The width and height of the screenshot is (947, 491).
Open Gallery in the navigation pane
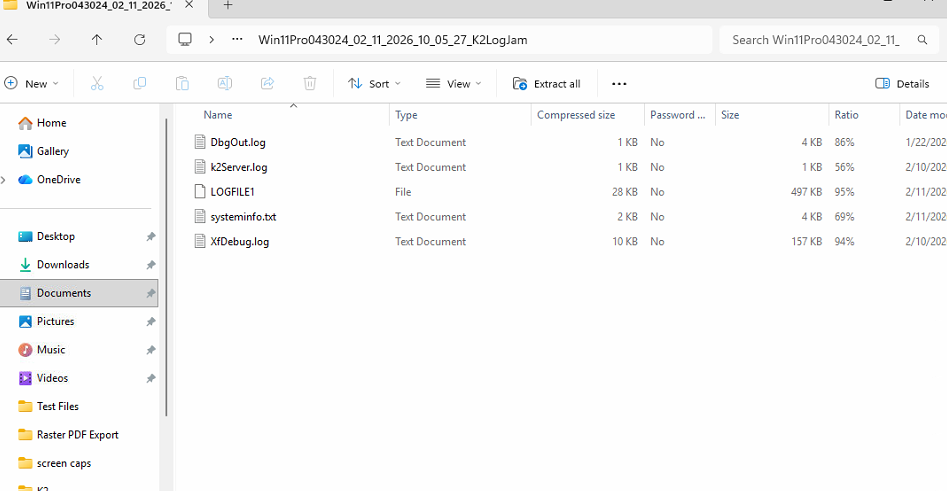(43, 152)
